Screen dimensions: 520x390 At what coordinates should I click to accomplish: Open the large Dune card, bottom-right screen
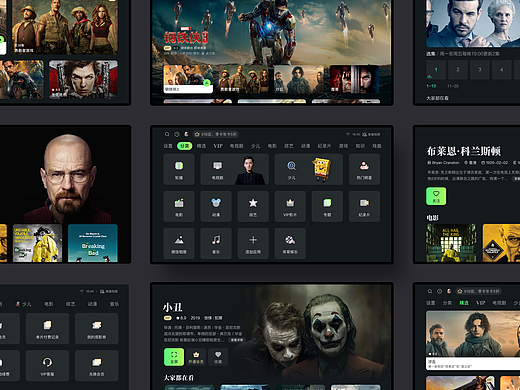tap(473, 340)
